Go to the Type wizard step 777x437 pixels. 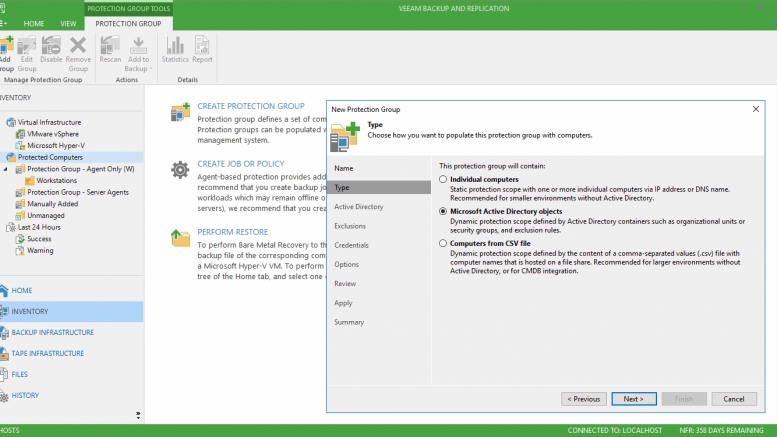tap(379, 187)
